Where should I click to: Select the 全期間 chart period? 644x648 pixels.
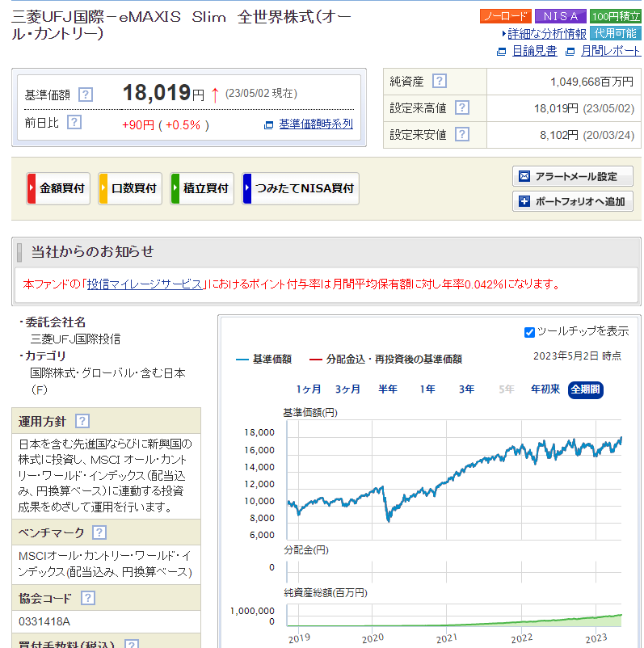click(x=585, y=389)
